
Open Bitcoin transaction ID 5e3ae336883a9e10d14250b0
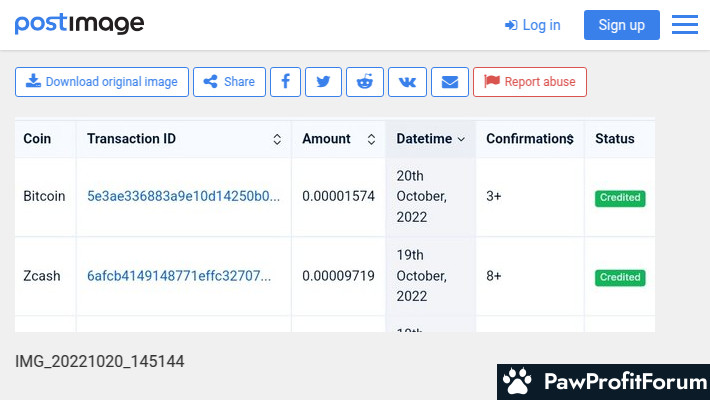183,196
